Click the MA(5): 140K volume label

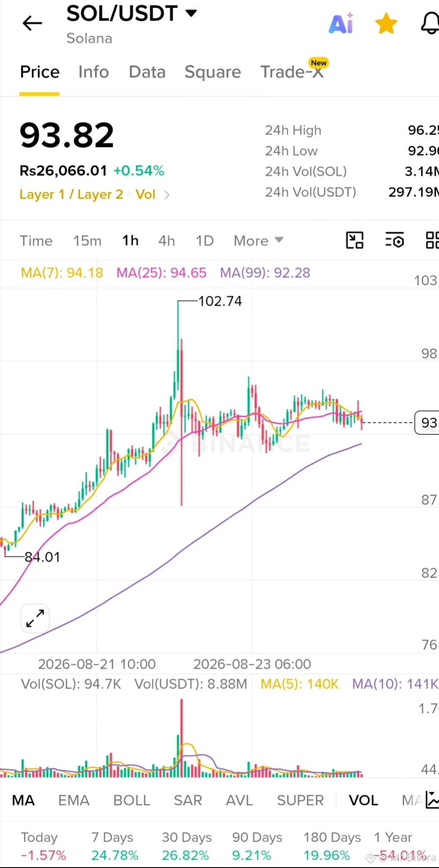(x=300, y=684)
